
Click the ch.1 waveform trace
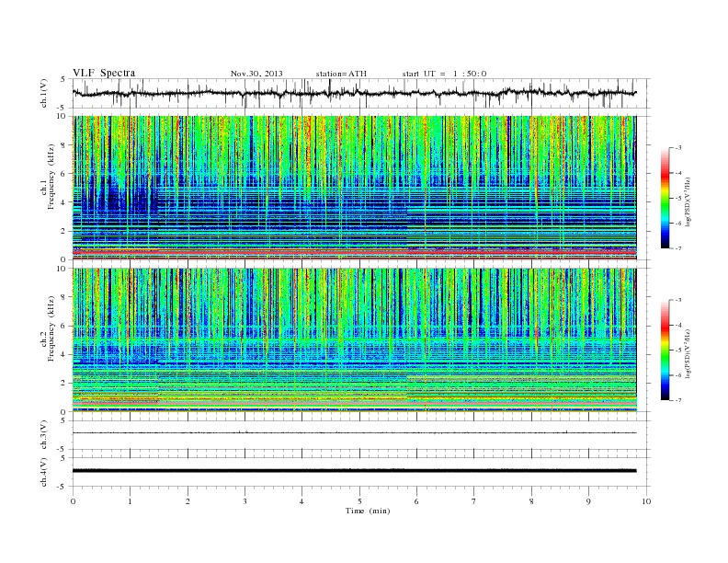354,93
